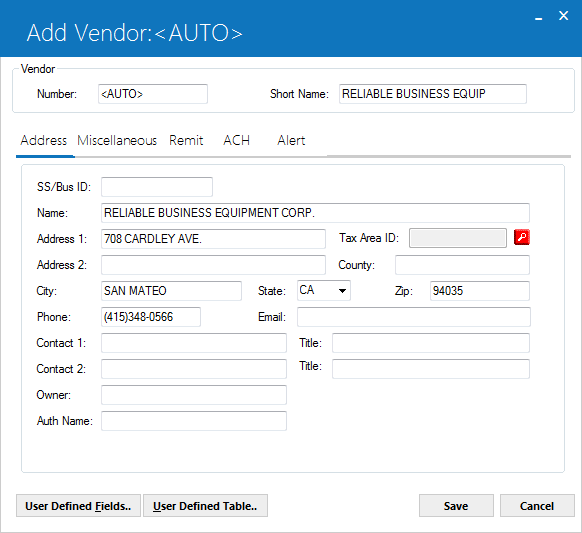The width and height of the screenshot is (582, 533).
Task: Click the Save button
Action: pos(456,506)
